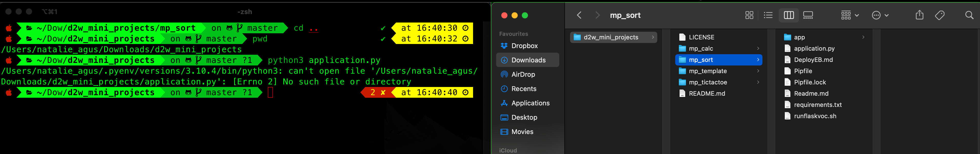Viewport: 980px width, 154px height.
Task: Open the group-by dropdown in Finder toolbar
Action: point(850,15)
